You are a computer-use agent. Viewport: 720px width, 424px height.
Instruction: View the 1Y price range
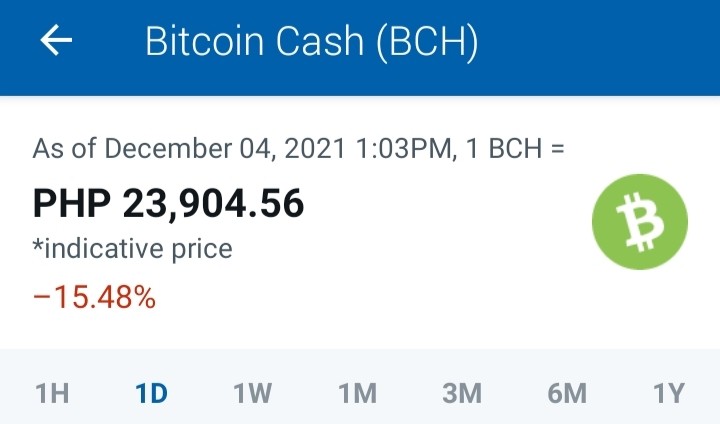click(x=669, y=394)
